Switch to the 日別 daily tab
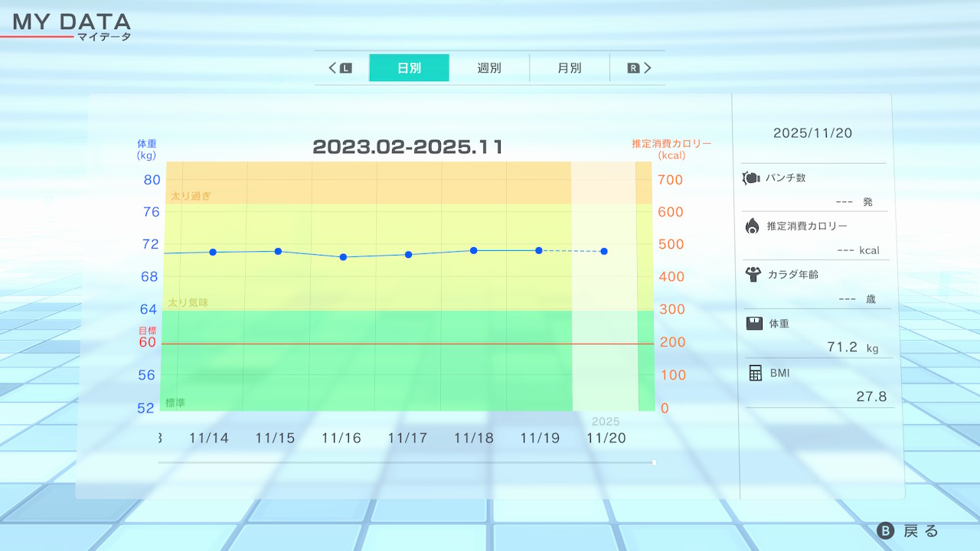Viewport: 980px width, 551px height. click(x=409, y=68)
